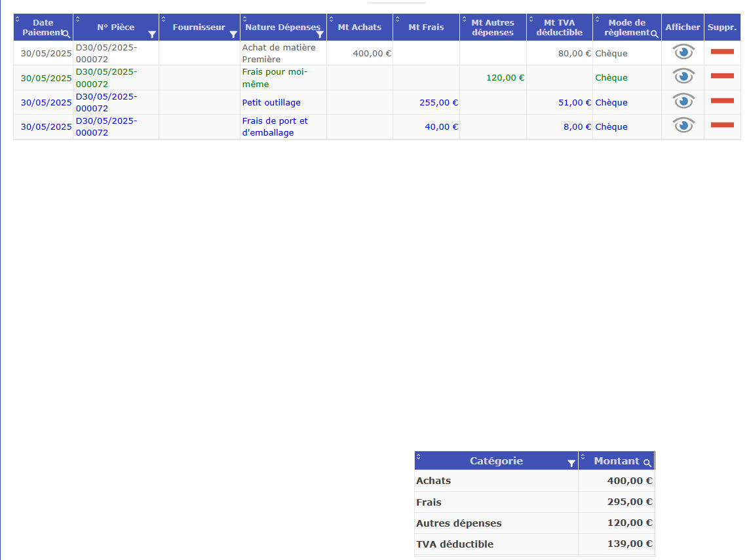
Task: Open the Catégorie filter funnel in summary table
Action: (x=571, y=463)
